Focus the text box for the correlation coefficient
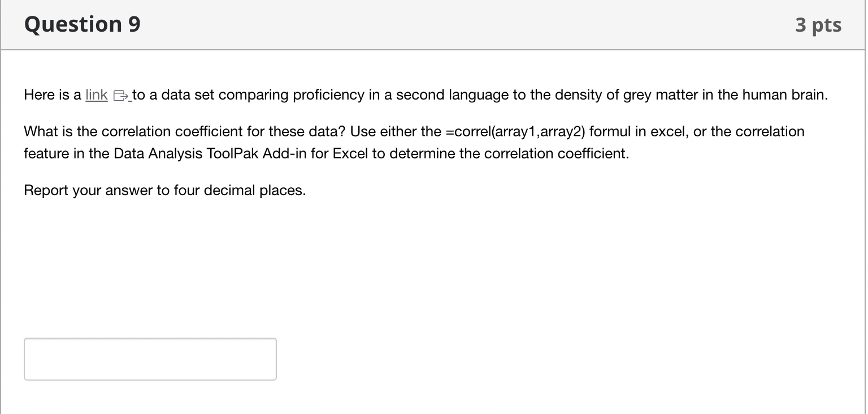 click(x=150, y=359)
